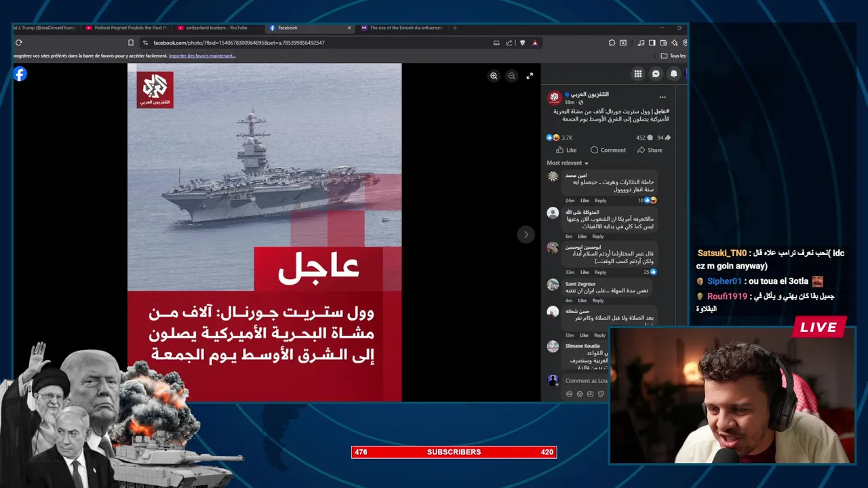Click the media control music note icon
This screenshot has width=868, height=488.
641,43
